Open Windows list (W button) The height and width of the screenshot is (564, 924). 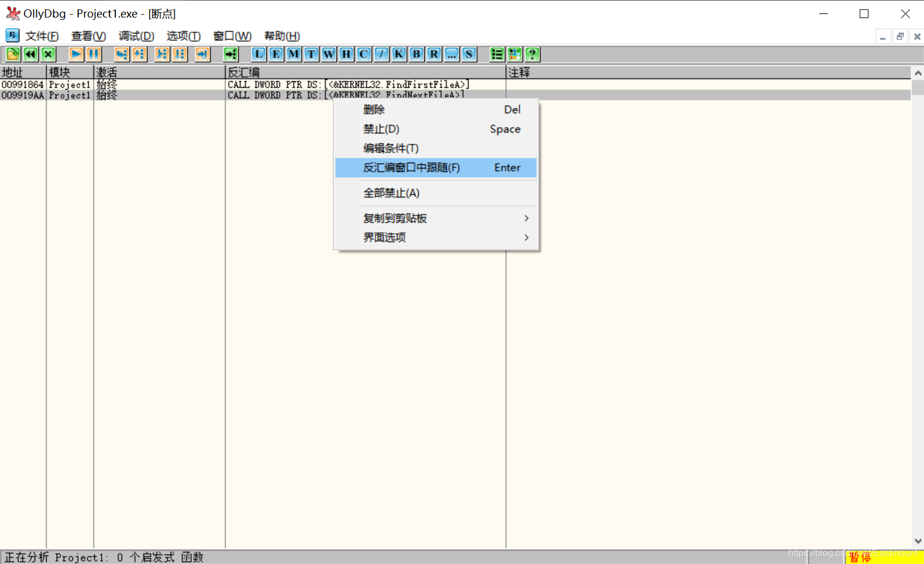click(329, 54)
